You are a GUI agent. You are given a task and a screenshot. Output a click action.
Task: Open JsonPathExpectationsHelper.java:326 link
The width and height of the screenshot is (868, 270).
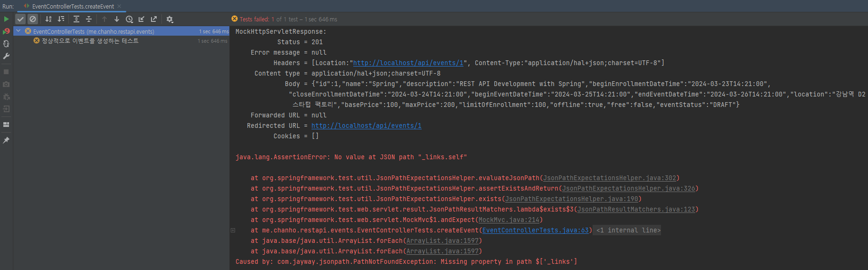pyautogui.click(x=628, y=188)
